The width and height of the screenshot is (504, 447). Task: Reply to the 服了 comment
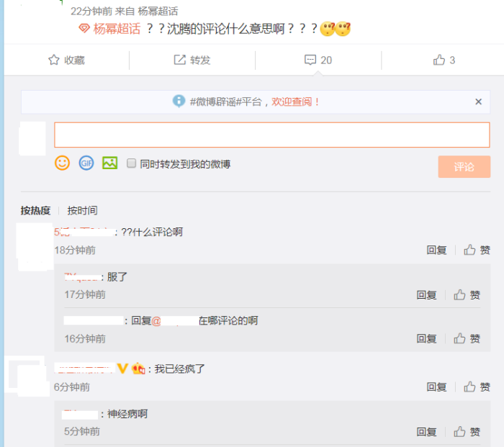(426, 295)
